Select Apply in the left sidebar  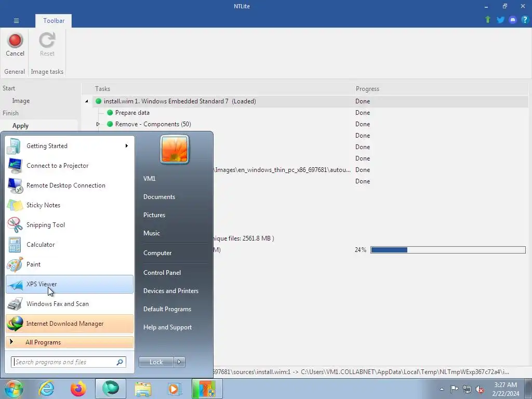pyautogui.click(x=20, y=126)
